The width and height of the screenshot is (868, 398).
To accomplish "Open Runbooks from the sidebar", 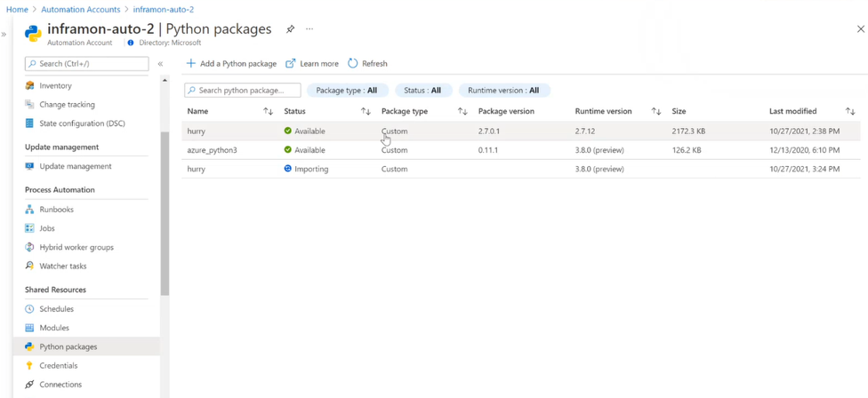I will (56, 210).
